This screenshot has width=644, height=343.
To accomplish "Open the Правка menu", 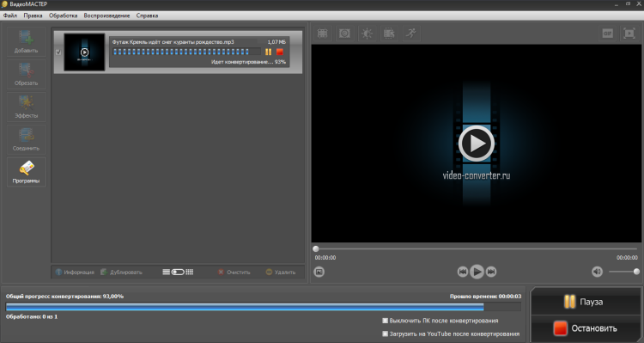I will (x=33, y=15).
